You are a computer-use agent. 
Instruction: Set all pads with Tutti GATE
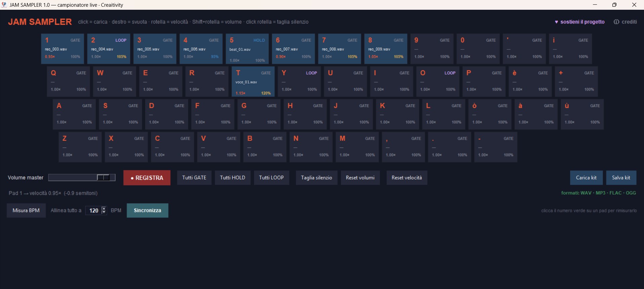[x=194, y=177]
